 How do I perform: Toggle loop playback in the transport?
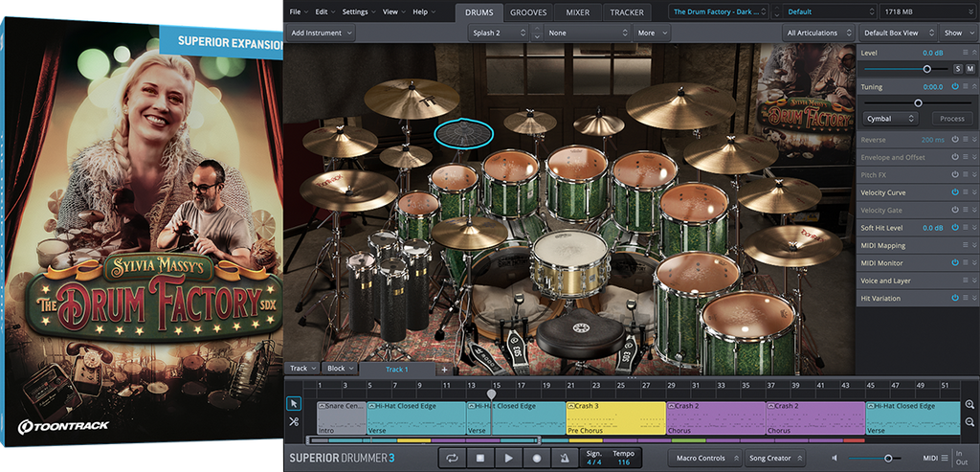[x=452, y=459]
